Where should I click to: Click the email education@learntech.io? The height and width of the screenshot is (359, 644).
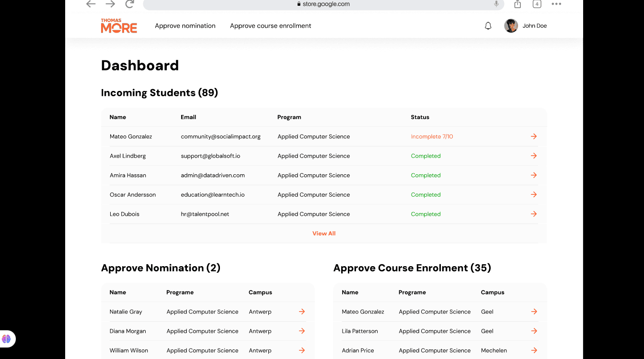pos(213,195)
